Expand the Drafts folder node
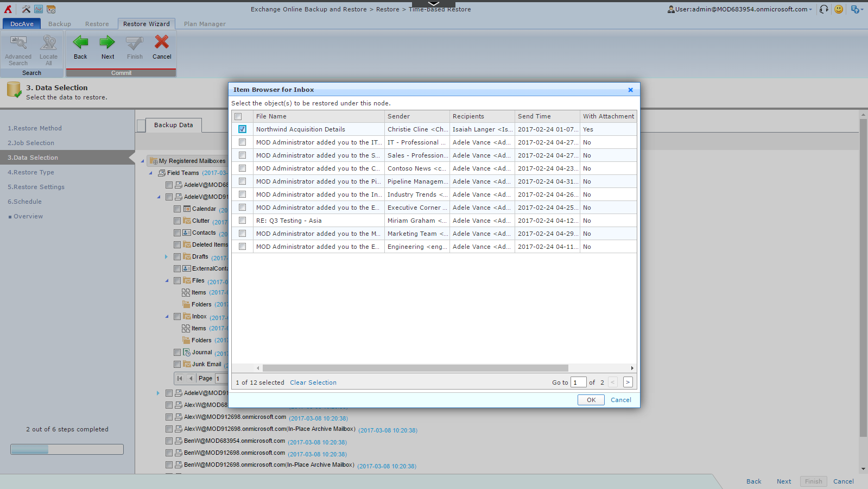Image resolution: width=868 pixels, height=489 pixels. tap(166, 256)
